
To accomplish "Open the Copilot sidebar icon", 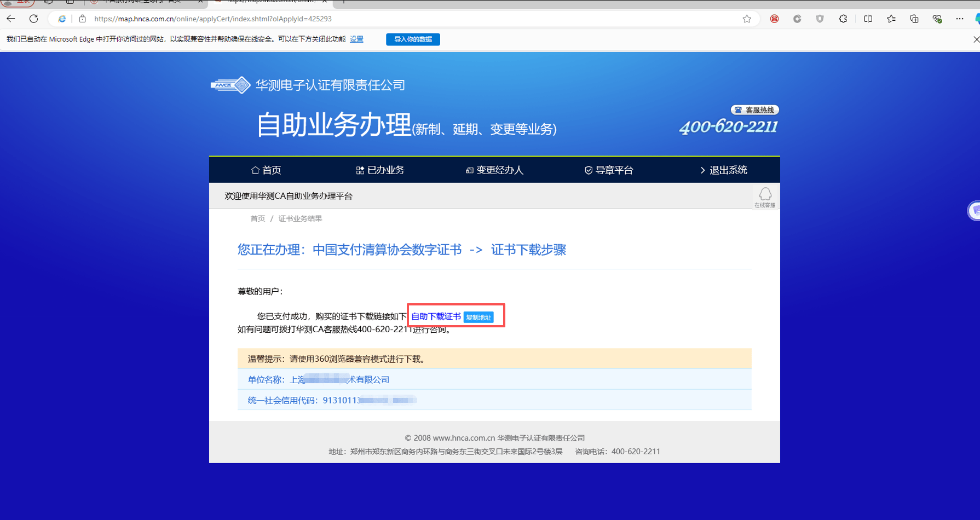I will pyautogui.click(x=977, y=19).
